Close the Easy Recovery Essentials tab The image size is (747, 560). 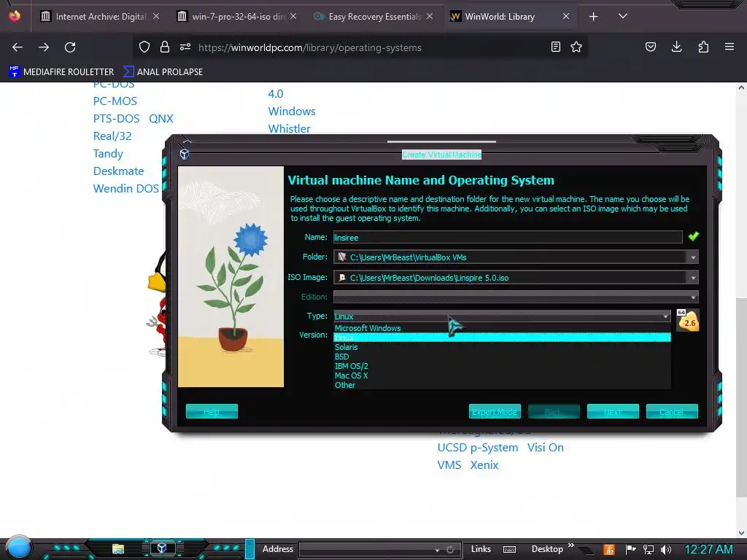click(x=430, y=17)
